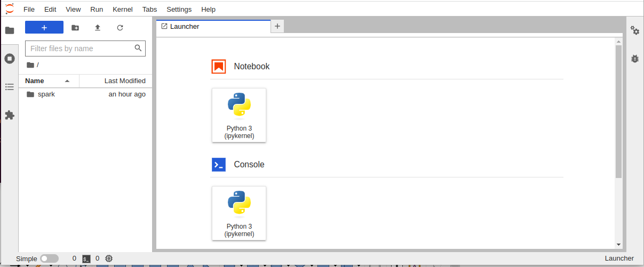Refresh the file list
The width and height of the screenshot is (644, 267).
[120, 28]
